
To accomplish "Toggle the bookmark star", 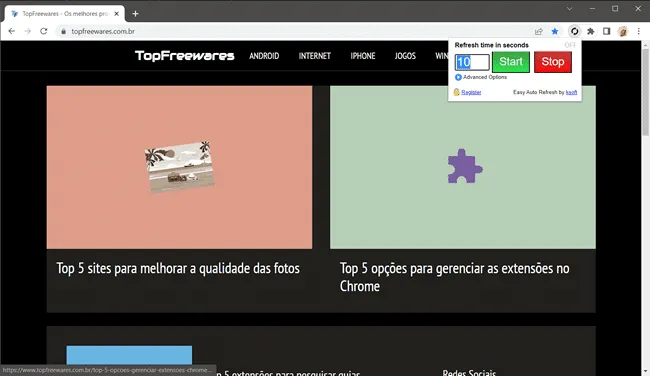I will [555, 32].
